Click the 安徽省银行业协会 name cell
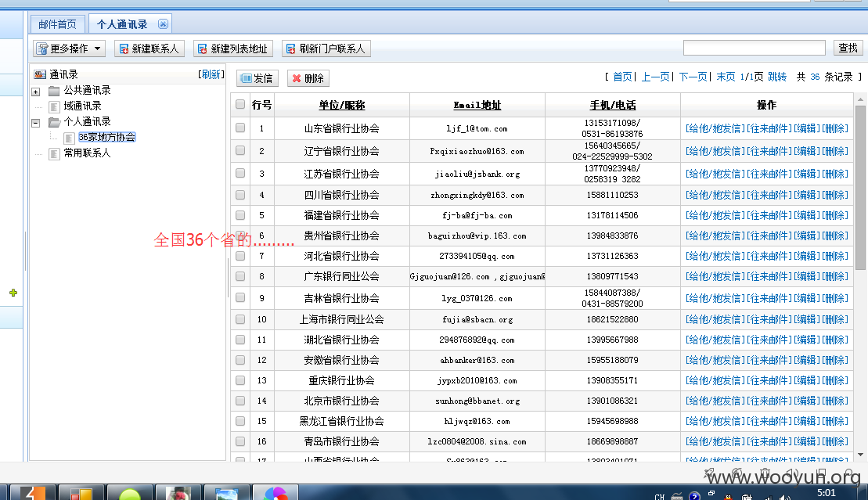Screen dimensions: 868x500 (341, 360)
